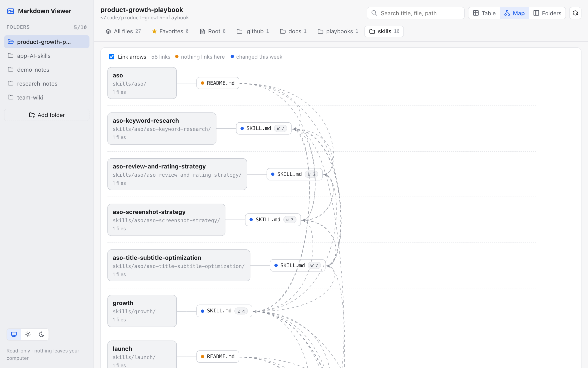Click the ~/code/product-growth-playbook path text
Image resolution: width=588 pixels, height=368 pixels.
[145, 18]
